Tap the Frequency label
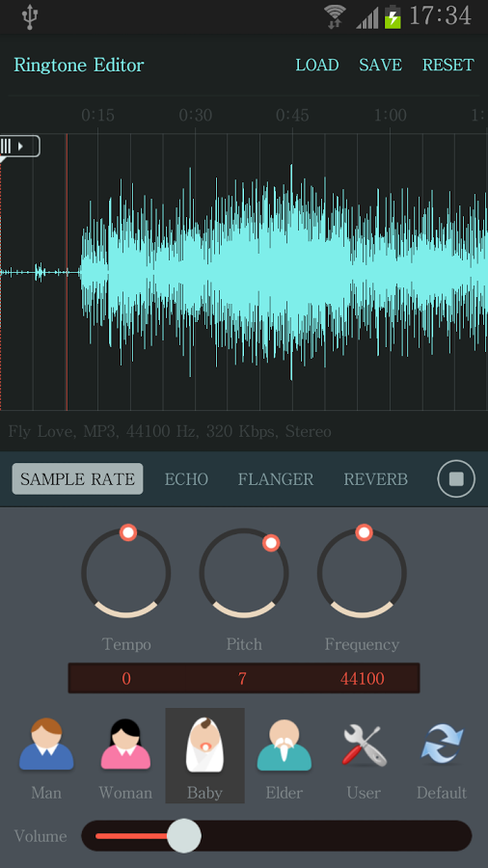488x868 pixels. (x=362, y=644)
